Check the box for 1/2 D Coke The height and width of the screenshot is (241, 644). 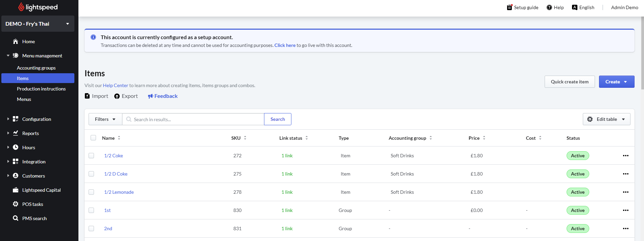point(91,174)
